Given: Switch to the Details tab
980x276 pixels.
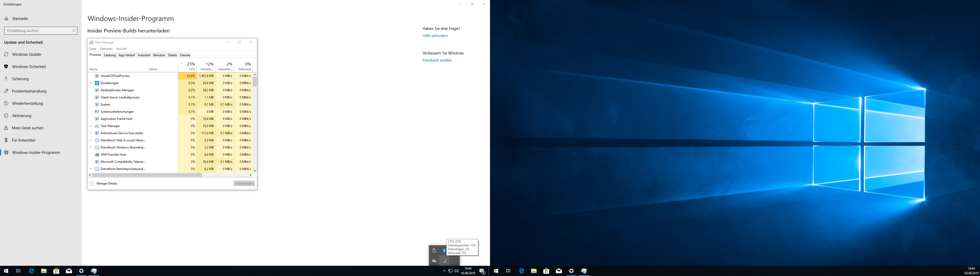Looking at the screenshot, I should [173, 55].
